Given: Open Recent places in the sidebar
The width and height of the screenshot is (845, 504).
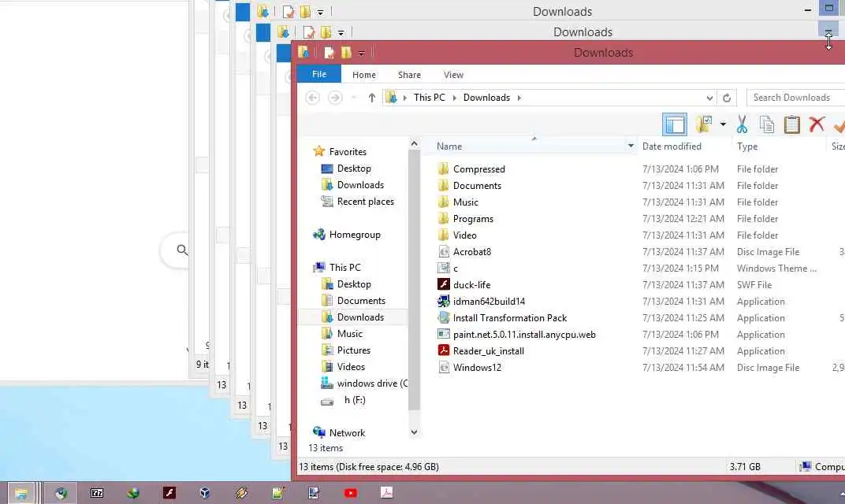Looking at the screenshot, I should (365, 202).
